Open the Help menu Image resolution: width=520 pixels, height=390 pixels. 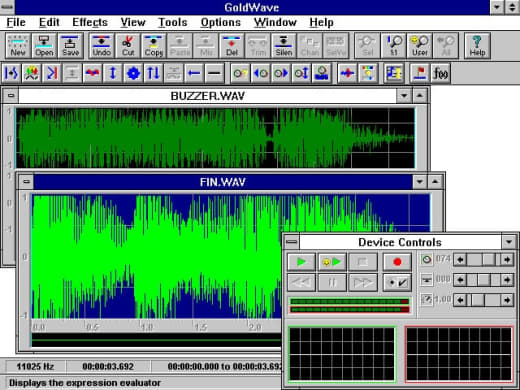tap(321, 22)
